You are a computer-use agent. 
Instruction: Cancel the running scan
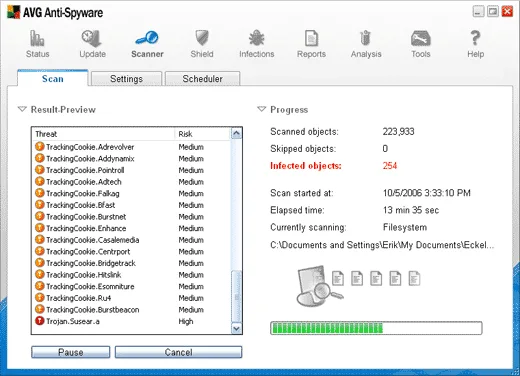[178, 352]
